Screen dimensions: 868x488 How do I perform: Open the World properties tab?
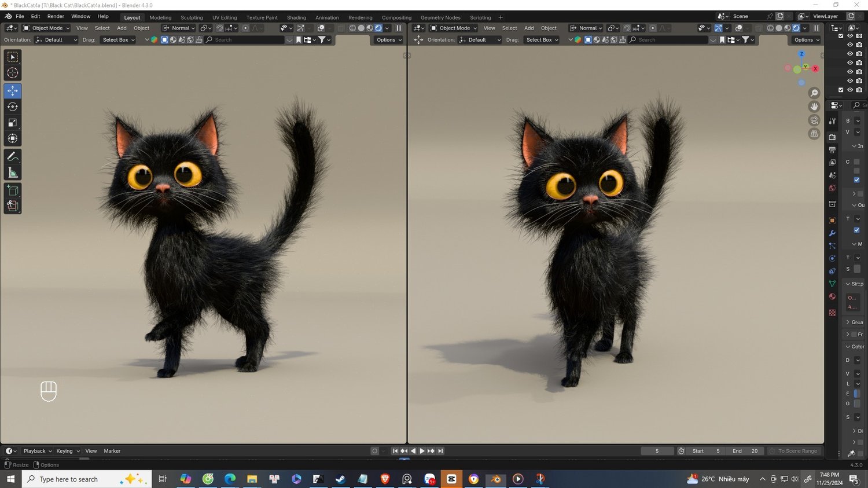pos(832,188)
